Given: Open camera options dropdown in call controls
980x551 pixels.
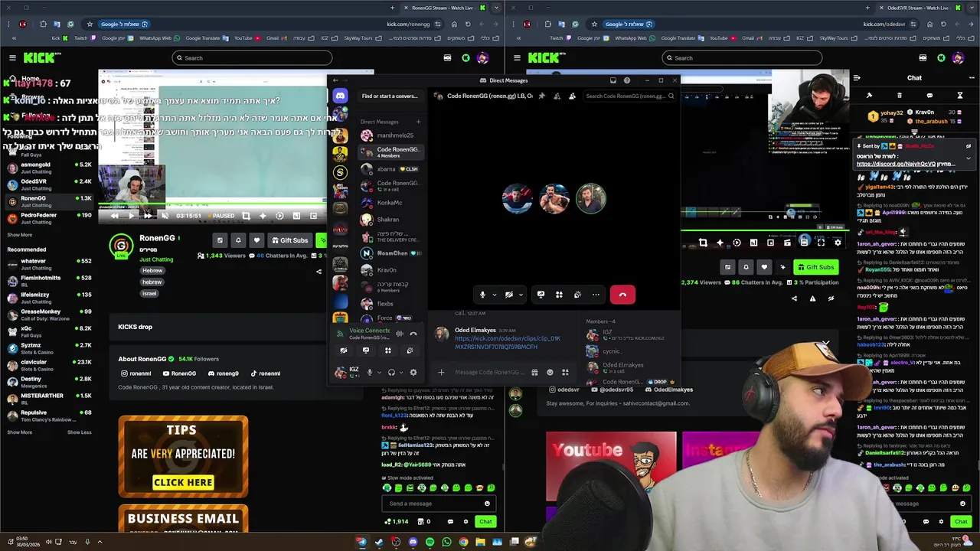Looking at the screenshot, I should [521, 295].
